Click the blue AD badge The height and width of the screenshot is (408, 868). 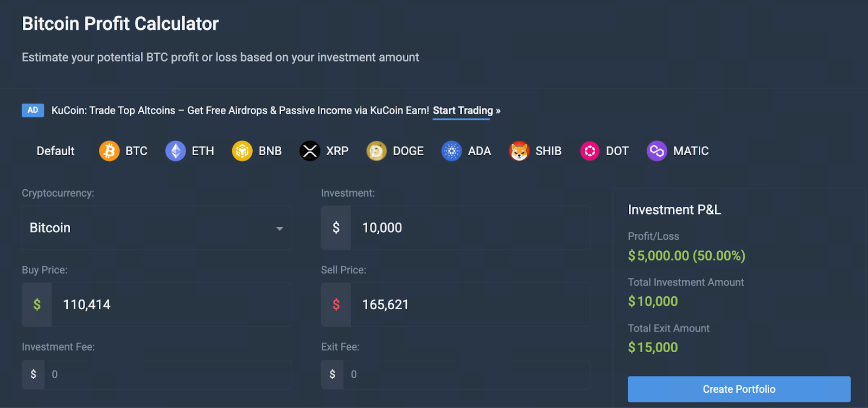[33, 110]
